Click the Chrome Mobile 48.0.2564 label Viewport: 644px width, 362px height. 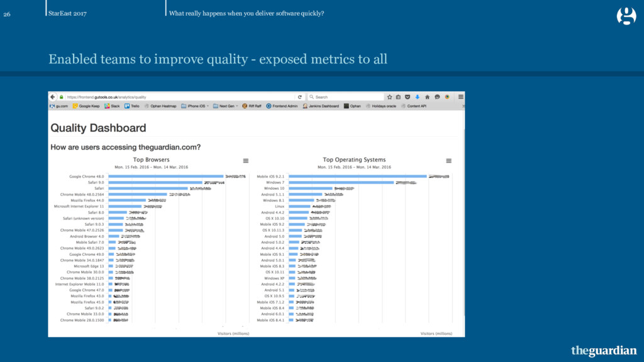[x=82, y=195]
